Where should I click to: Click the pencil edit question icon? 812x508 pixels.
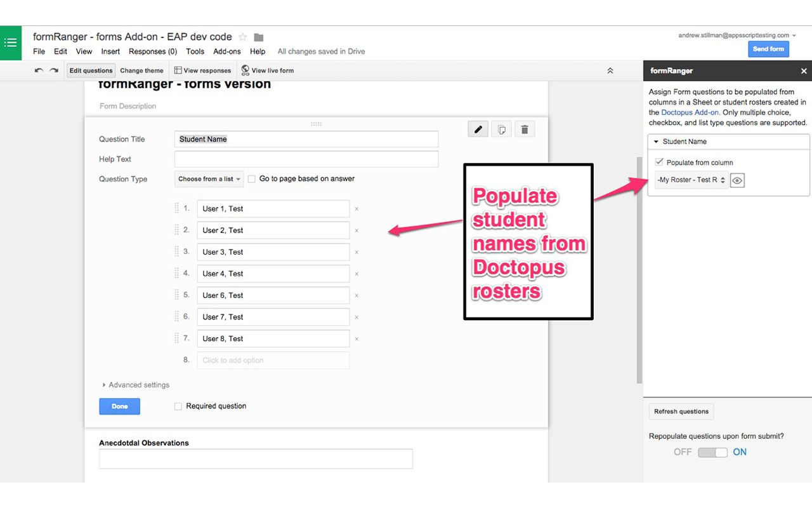(478, 130)
